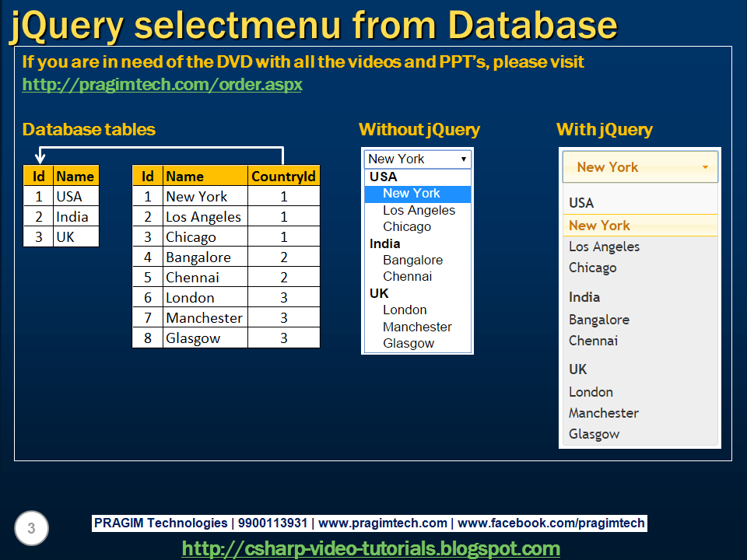The height and width of the screenshot is (560, 747).
Task: Click the Name header in country table
Action: click(x=75, y=177)
